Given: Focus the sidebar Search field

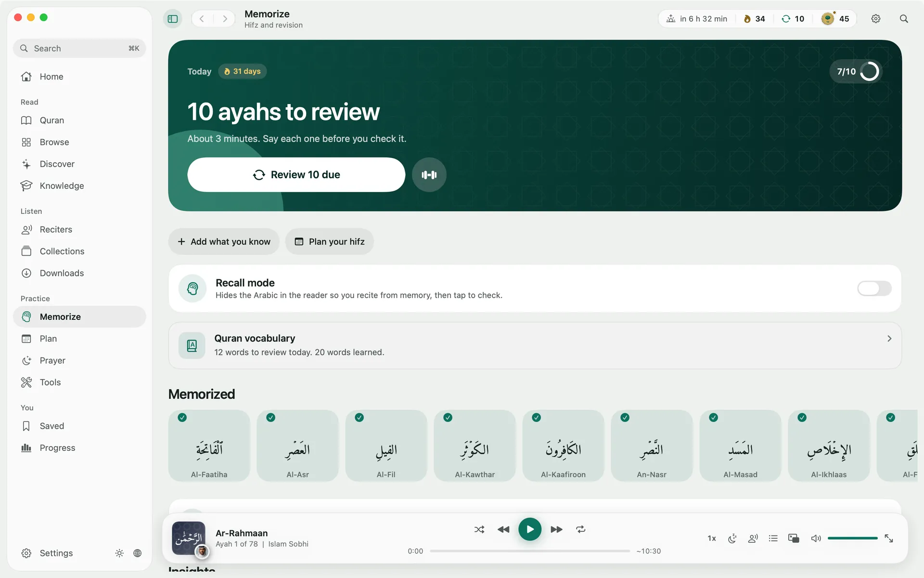Looking at the screenshot, I should tap(79, 48).
